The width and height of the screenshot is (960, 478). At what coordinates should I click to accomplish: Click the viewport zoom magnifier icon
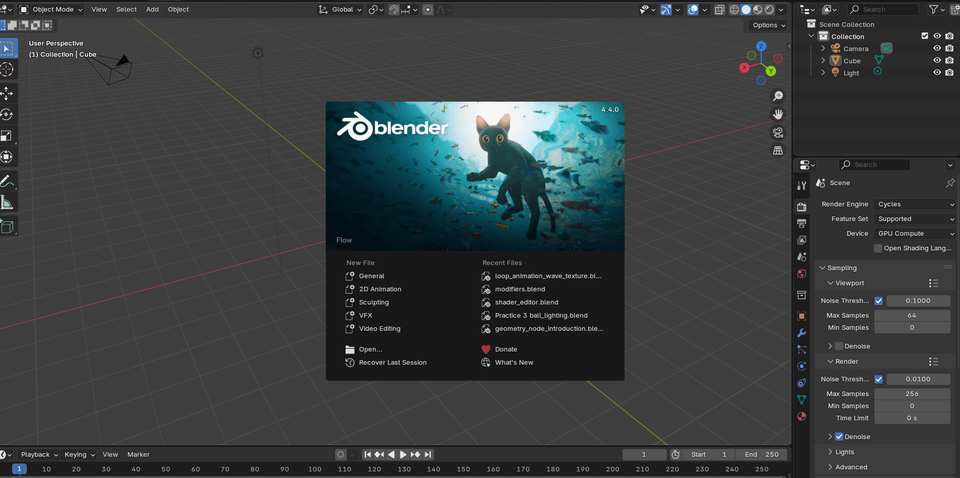778,96
